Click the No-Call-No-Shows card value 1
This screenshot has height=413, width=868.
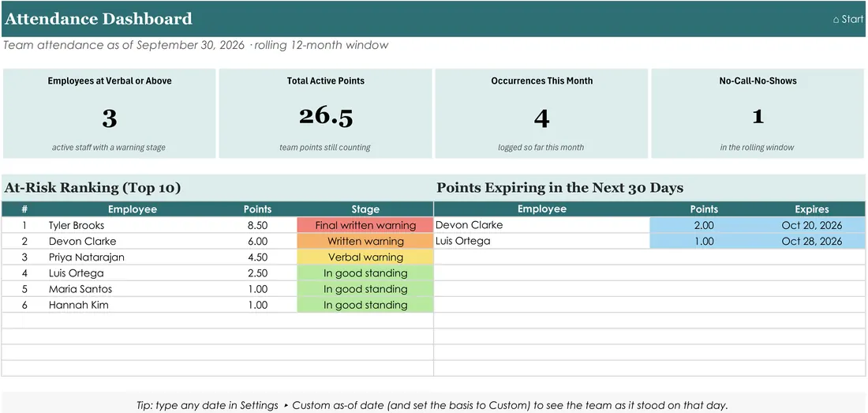pyautogui.click(x=758, y=117)
